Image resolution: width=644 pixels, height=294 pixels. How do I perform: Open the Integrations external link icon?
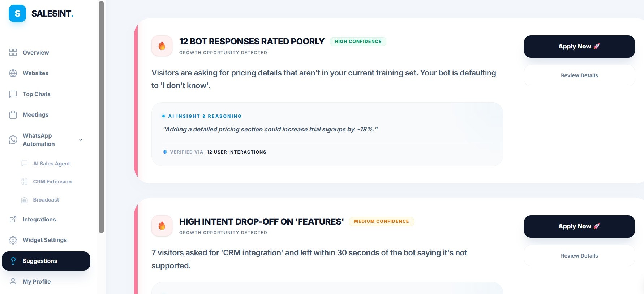13,219
